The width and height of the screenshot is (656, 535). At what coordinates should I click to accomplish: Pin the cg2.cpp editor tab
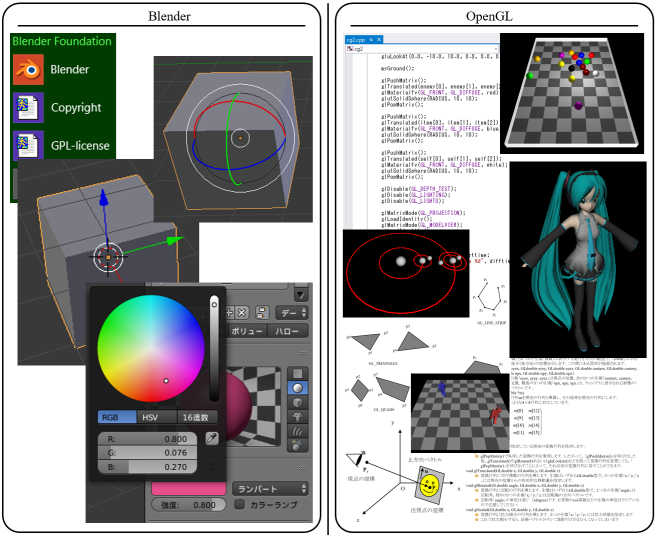371,39
